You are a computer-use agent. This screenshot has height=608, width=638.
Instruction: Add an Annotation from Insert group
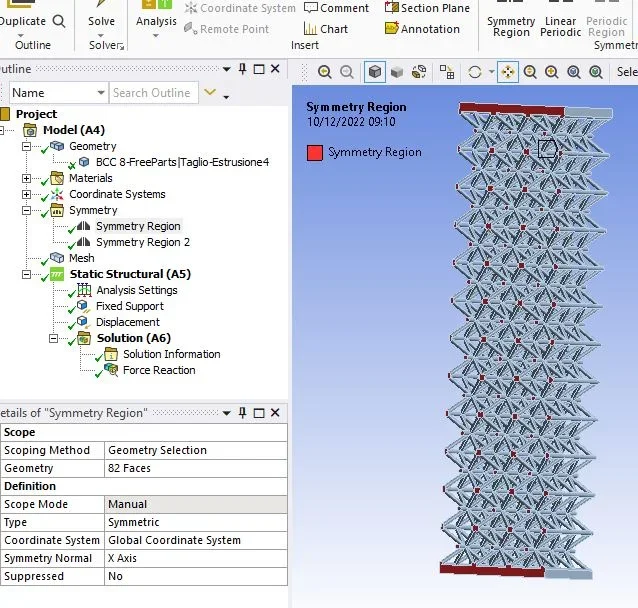422,29
